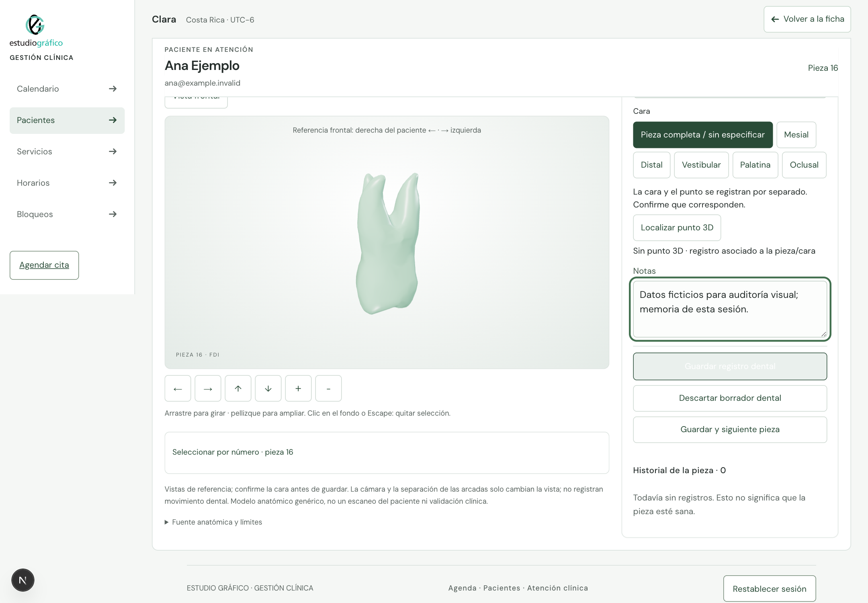Click the arrow next to Horarios
The width and height of the screenshot is (868, 603).
[x=113, y=183]
